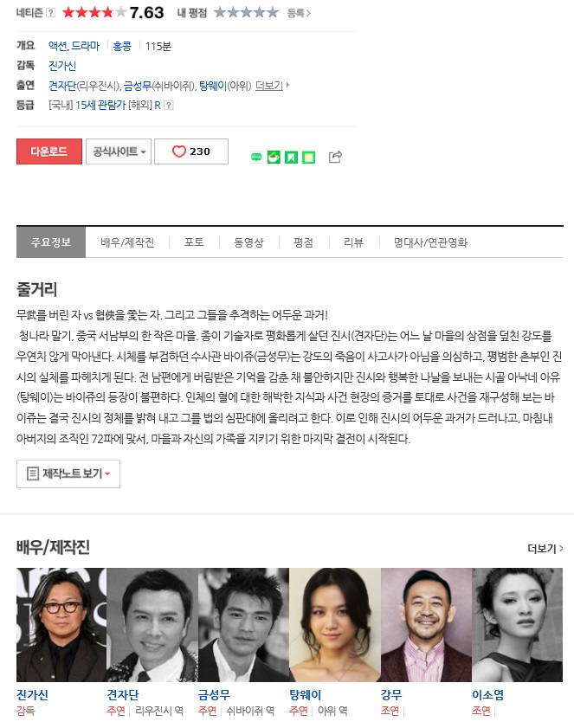Open the 평점 tab
The height and width of the screenshot is (728, 574).
(x=303, y=242)
